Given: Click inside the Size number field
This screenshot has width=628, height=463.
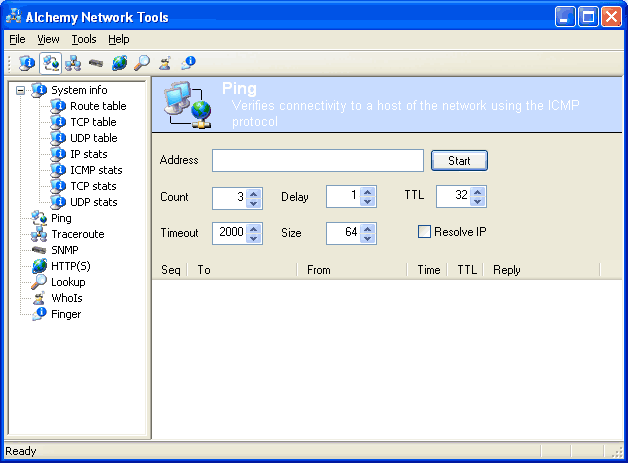Looking at the screenshot, I should (343, 234).
